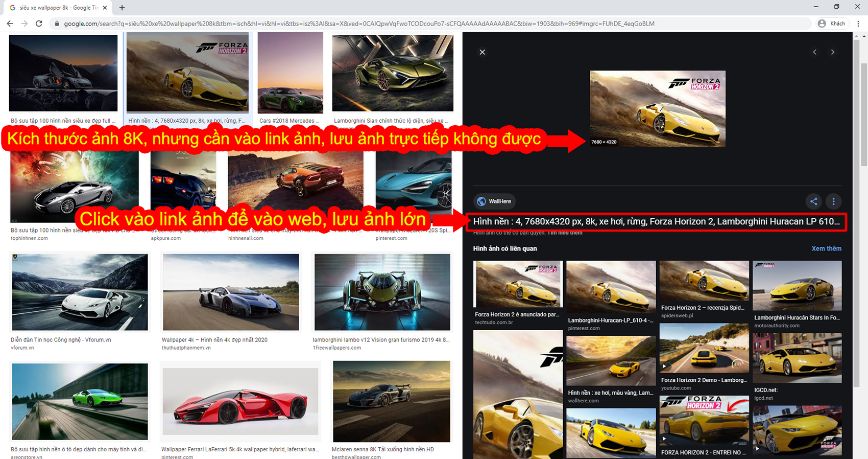Click the Xem thêm link

click(x=827, y=248)
